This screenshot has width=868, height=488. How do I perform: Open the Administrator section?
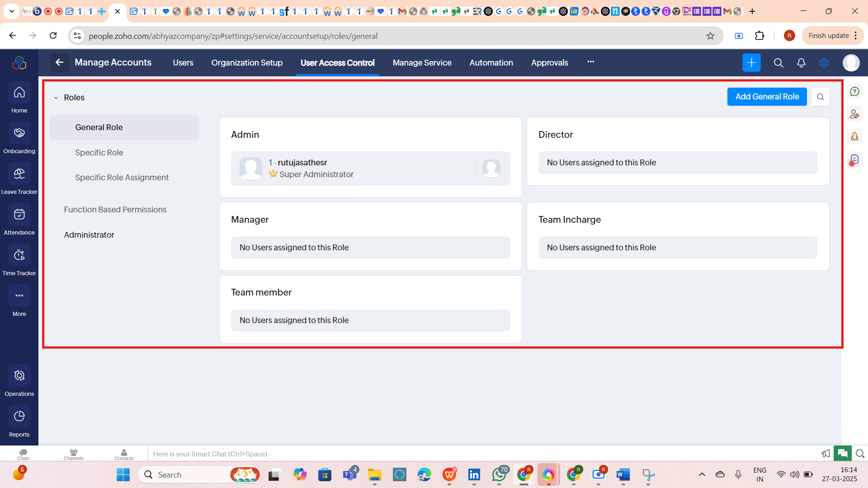[89, 235]
